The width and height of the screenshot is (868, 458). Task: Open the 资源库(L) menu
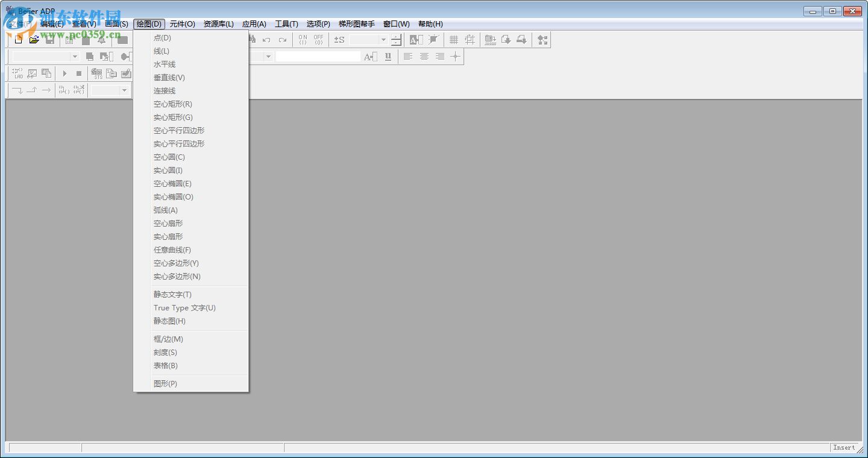point(219,24)
